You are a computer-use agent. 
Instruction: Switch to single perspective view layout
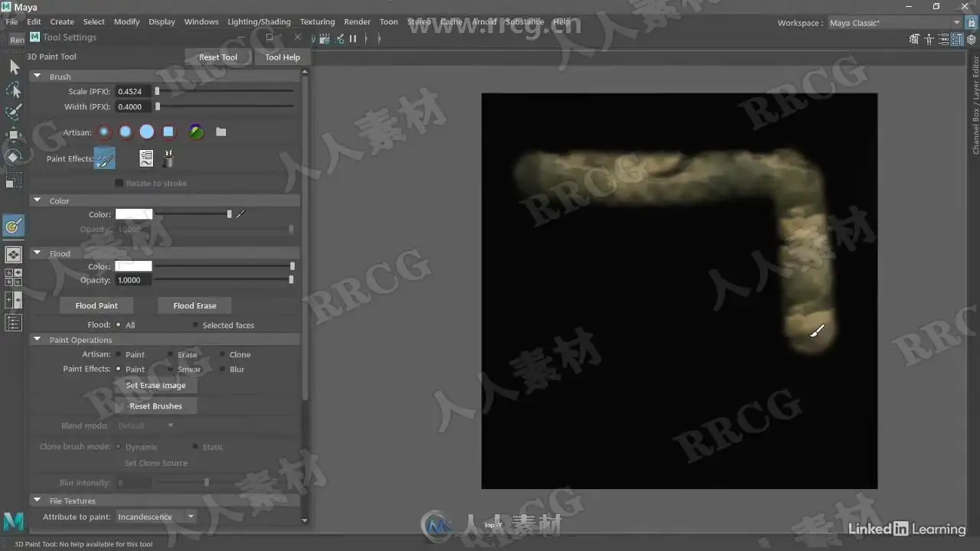14,254
